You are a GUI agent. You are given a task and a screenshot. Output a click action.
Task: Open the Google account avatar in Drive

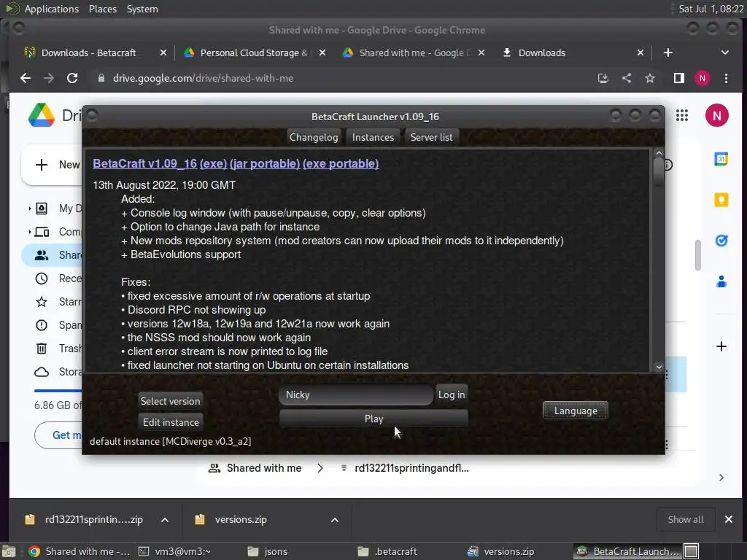(717, 115)
